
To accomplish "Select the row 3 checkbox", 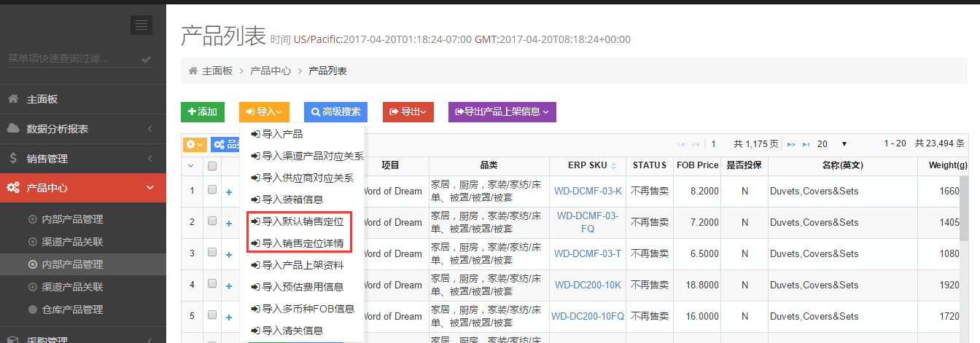I will tap(212, 252).
